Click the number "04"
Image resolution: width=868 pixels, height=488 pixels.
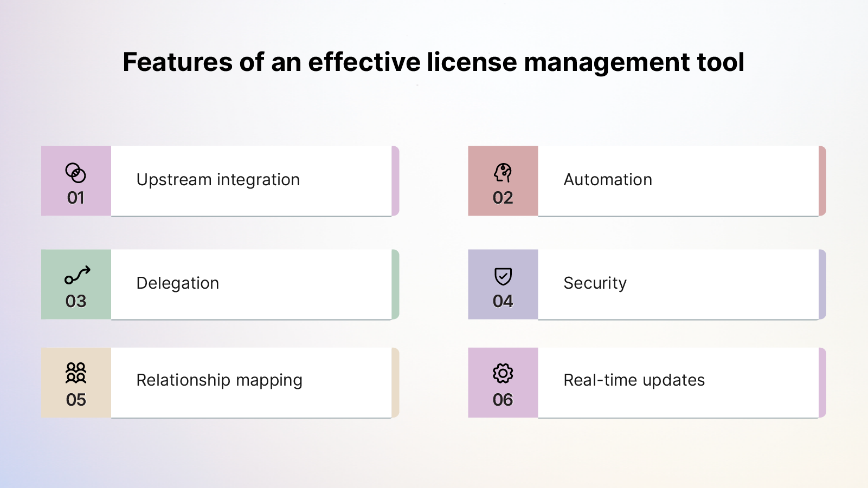pos(503,302)
